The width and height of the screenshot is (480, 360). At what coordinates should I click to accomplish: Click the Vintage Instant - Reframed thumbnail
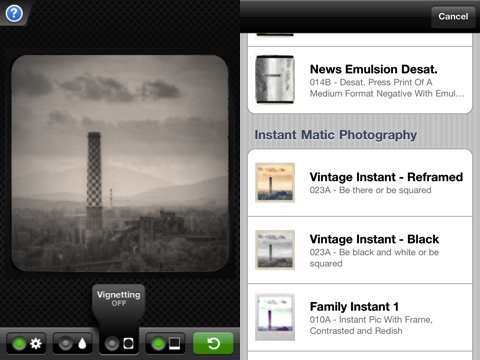(x=275, y=183)
